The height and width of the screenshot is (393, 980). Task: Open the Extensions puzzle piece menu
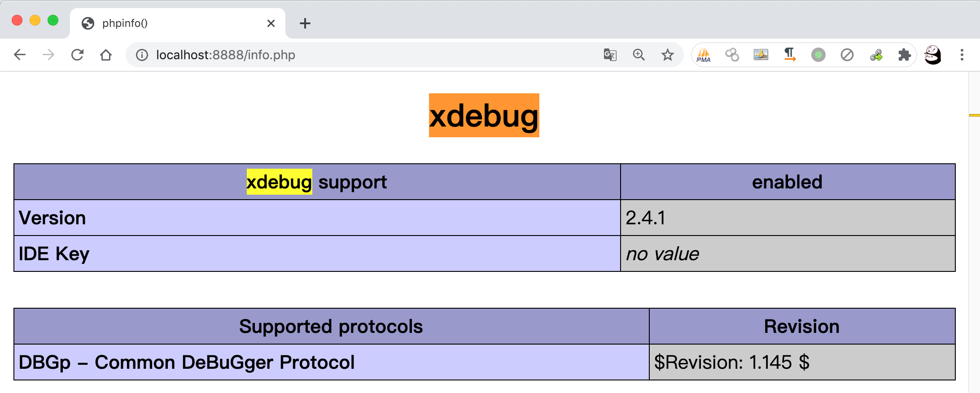coord(905,55)
